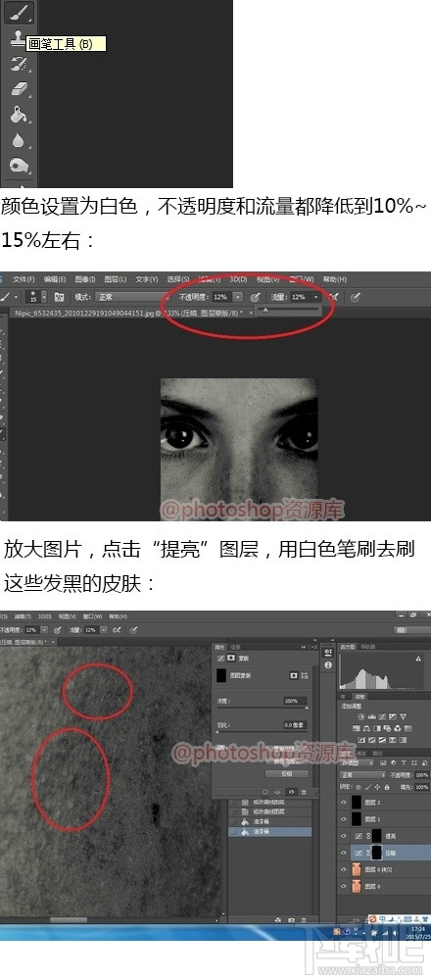Open the brush preset picker arrow
Viewport: 431px width, 980px height.
click(x=44, y=297)
